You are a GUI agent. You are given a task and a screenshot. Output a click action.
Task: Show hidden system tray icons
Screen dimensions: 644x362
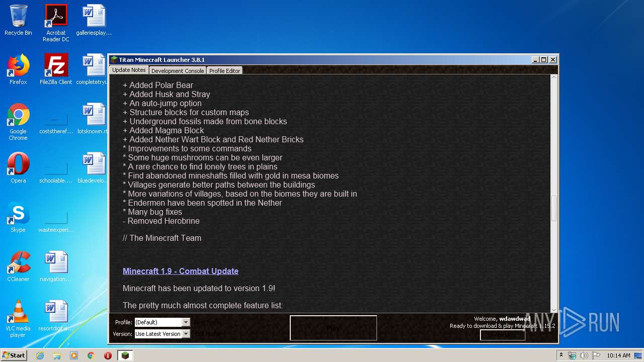point(561,355)
